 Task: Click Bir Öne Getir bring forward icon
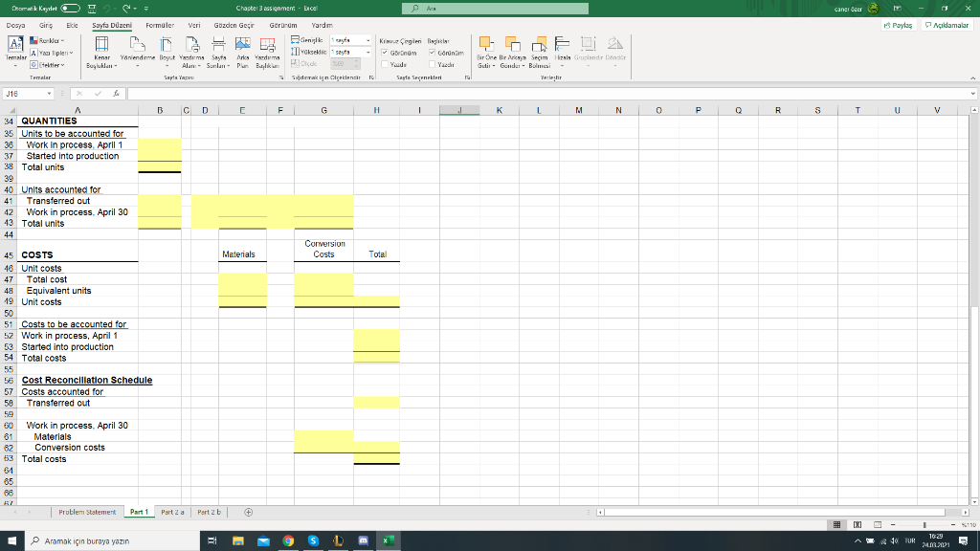point(486,44)
